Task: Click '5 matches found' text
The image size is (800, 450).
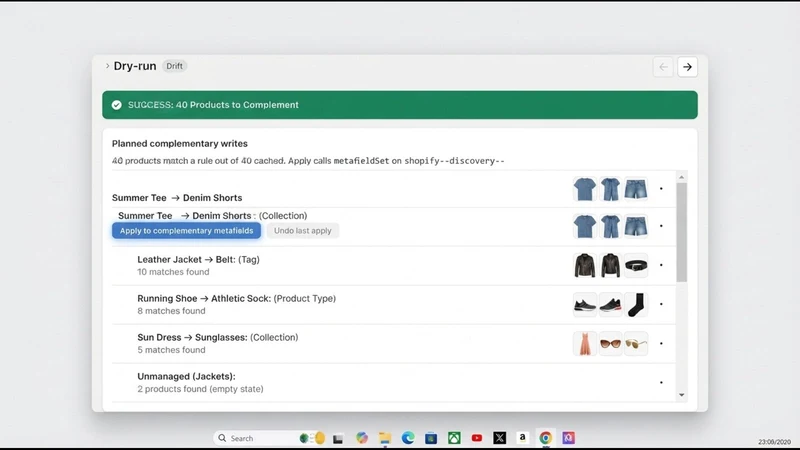Action: tap(171, 350)
